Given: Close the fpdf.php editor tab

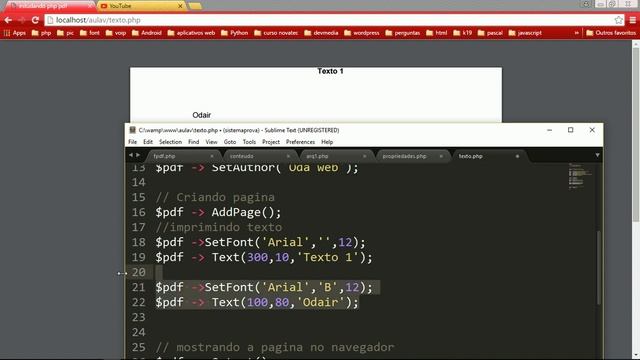Looking at the screenshot, I should (212, 156).
